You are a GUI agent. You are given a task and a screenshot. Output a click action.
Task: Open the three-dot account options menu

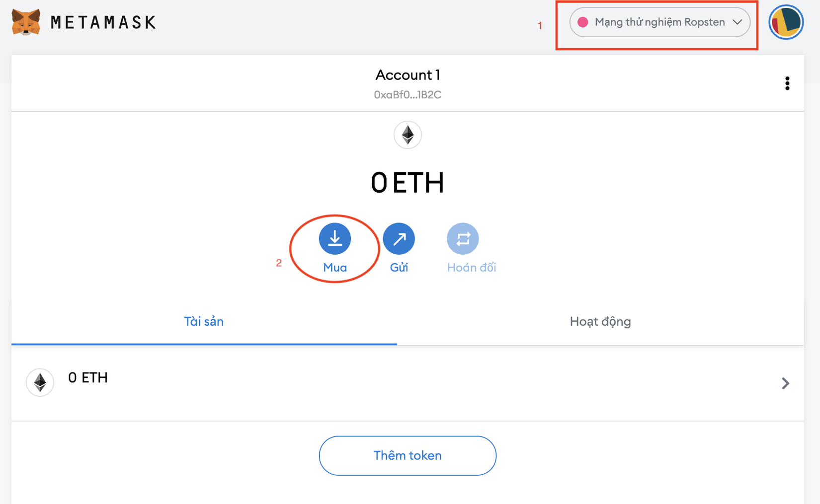pyautogui.click(x=787, y=83)
